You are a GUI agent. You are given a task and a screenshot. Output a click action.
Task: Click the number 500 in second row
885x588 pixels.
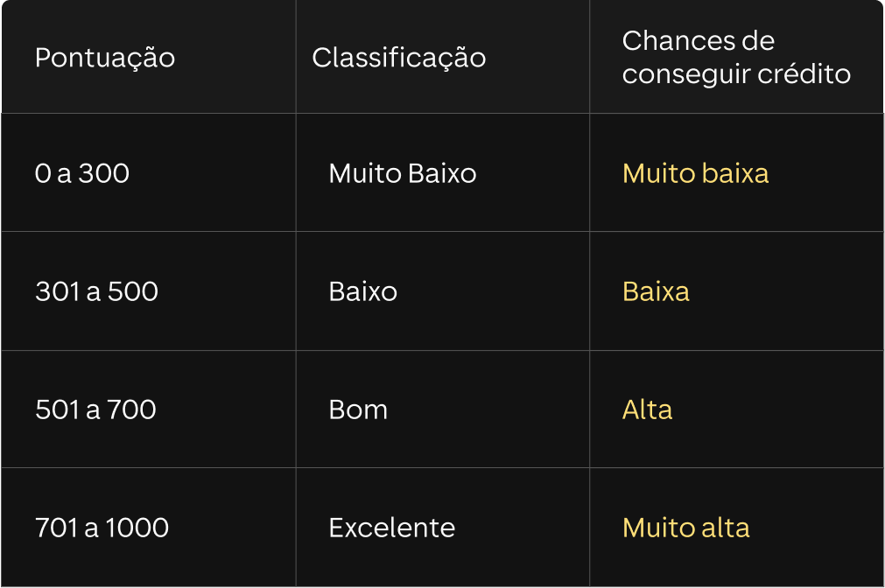132,291
